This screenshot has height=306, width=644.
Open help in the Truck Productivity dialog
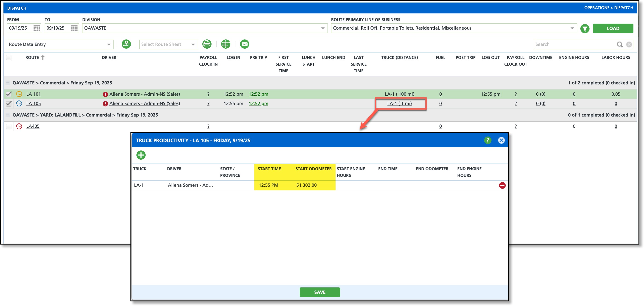(487, 140)
